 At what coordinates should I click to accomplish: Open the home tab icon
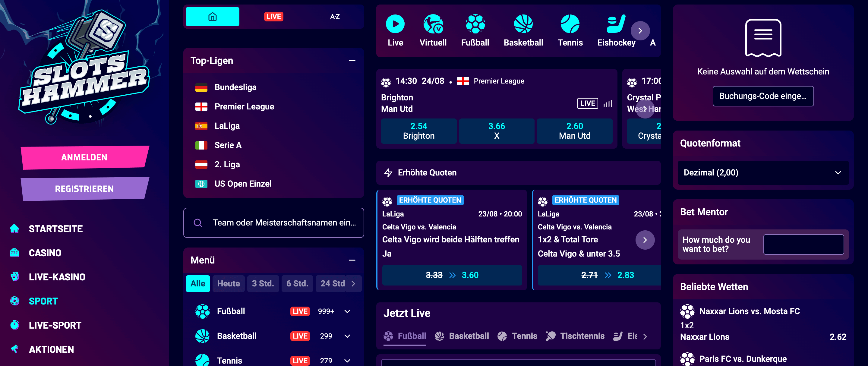(x=212, y=17)
